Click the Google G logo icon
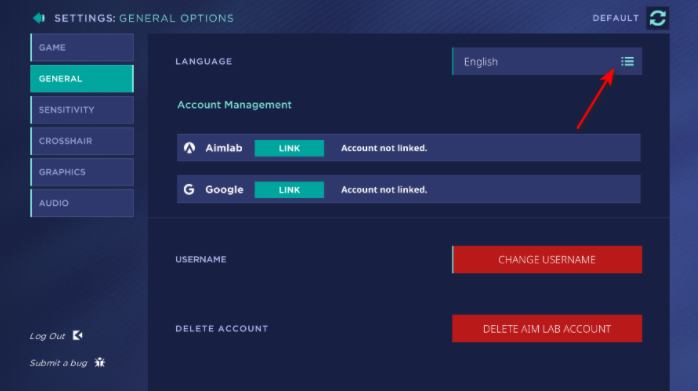The image size is (698, 391). (x=189, y=190)
